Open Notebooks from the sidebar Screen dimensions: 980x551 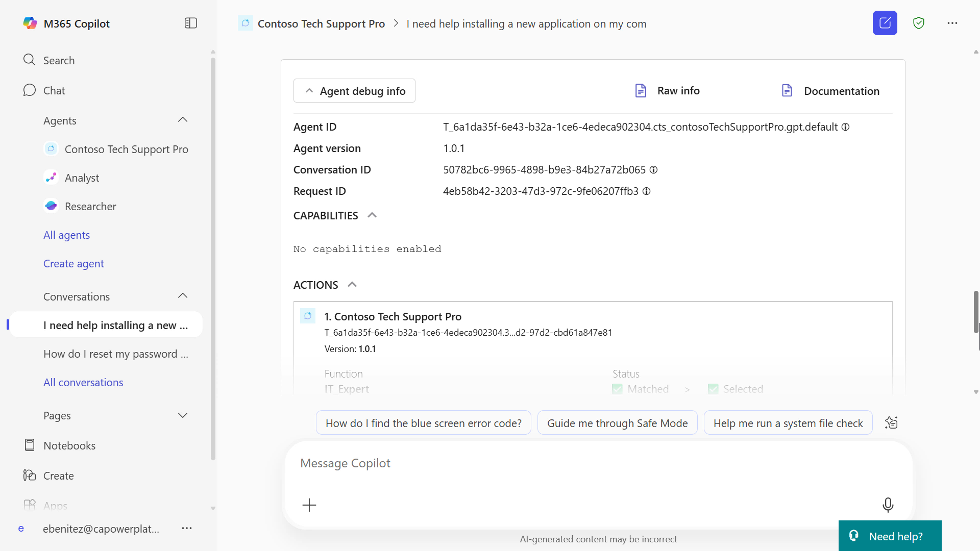[69, 445]
